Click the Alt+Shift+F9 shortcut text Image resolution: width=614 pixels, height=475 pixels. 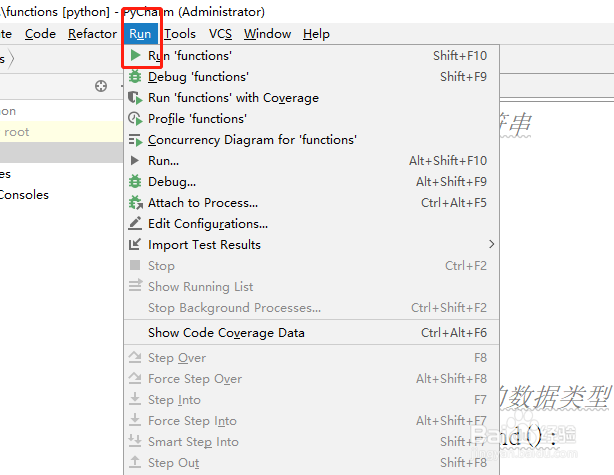451,182
